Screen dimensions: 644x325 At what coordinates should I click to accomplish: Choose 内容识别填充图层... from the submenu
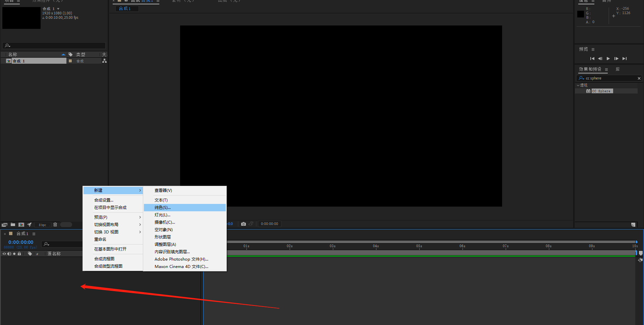click(185, 252)
